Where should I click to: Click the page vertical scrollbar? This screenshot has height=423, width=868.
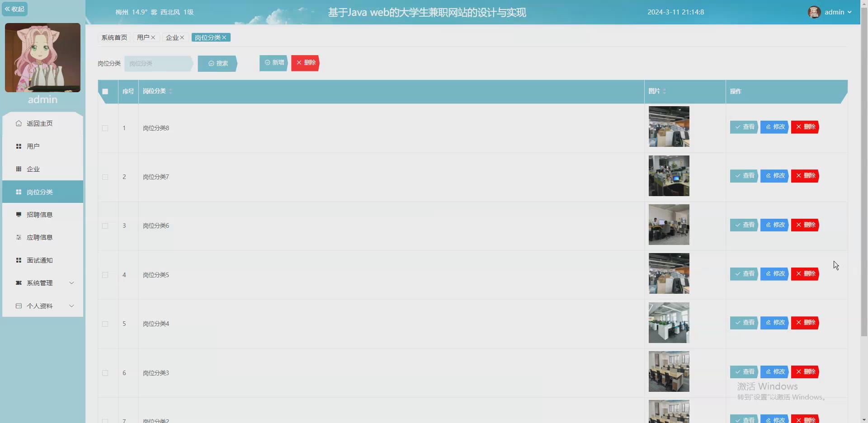pos(864,172)
